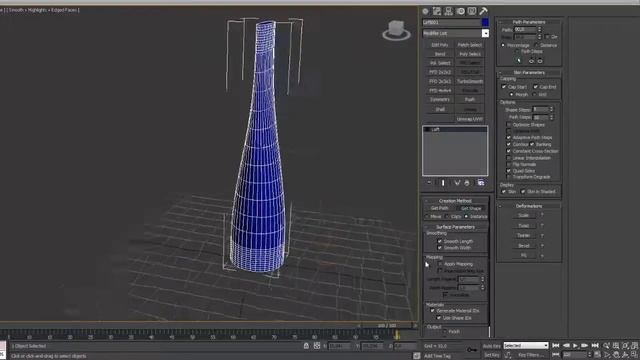Click the object name field Loft001

point(451,22)
